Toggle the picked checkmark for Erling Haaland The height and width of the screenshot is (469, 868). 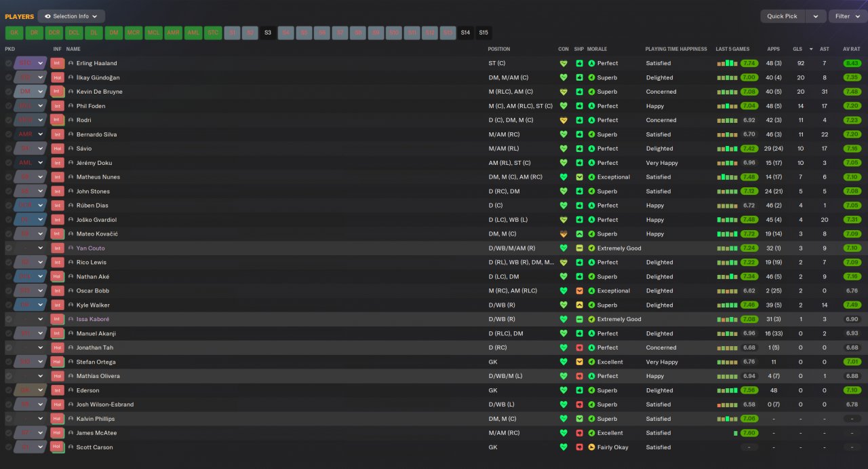pyautogui.click(x=9, y=63)
